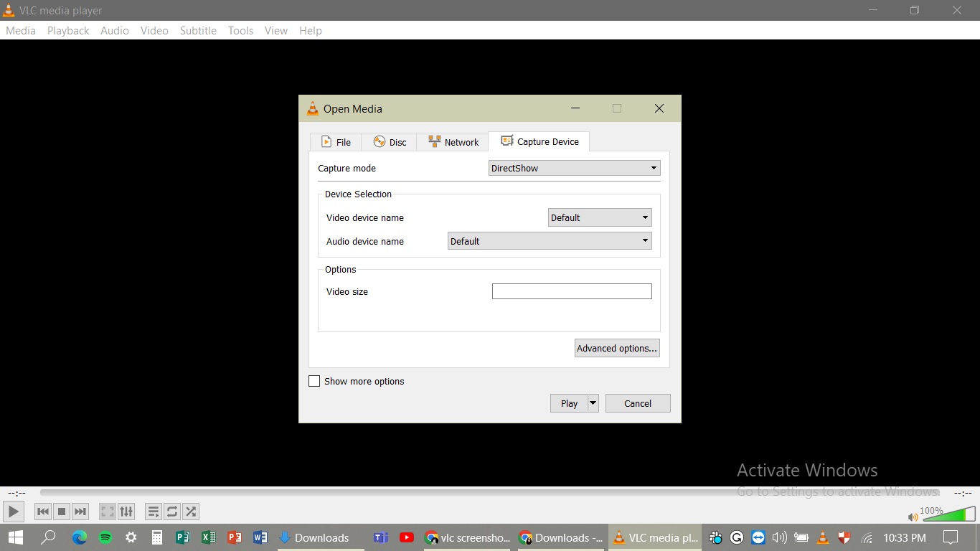Toggle the loop repeat icon
The width and height of the screenshot is (980, 551).
click(x=172, y=512)
